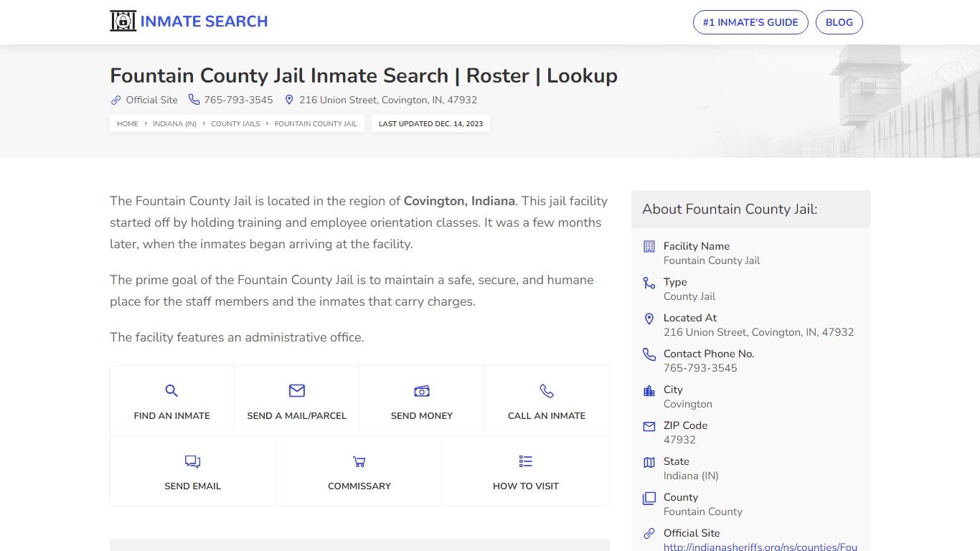Open the FIND AN INMATE tile
This screenshot has height=551, width=980.
pos(172,401)
